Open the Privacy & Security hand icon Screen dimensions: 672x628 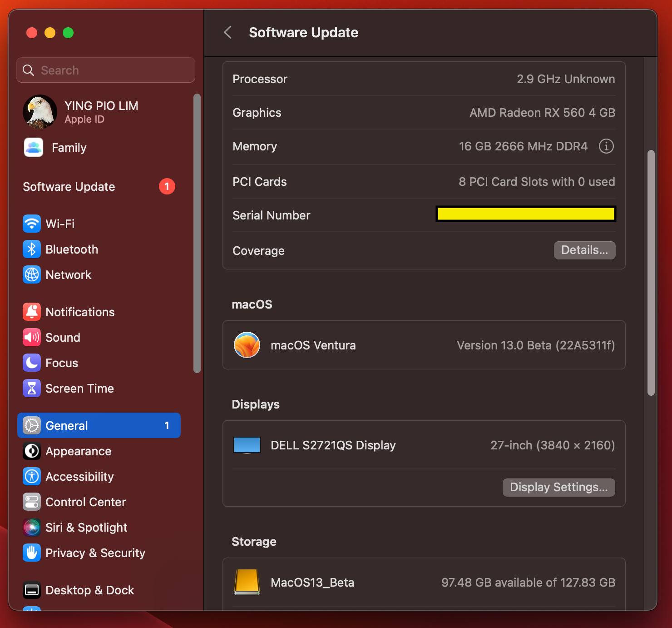pos(32,553)
